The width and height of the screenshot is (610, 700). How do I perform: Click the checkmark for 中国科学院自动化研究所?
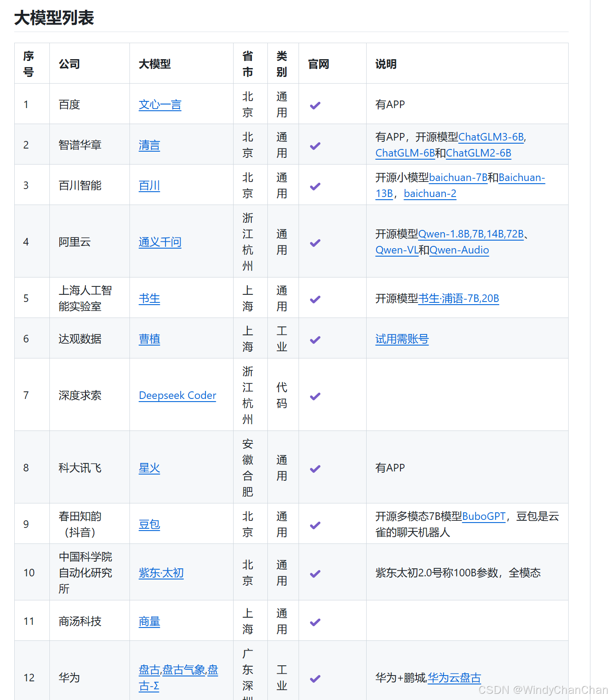(x=315, y=574)
